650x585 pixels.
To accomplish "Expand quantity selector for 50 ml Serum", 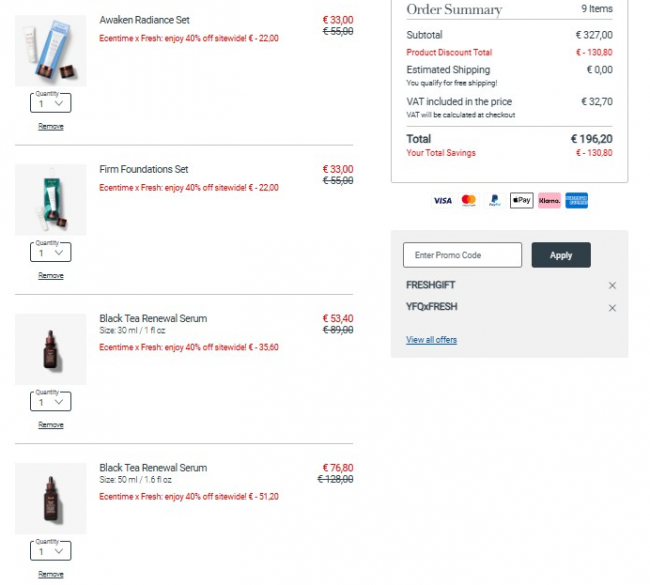I will click(51, 551).
